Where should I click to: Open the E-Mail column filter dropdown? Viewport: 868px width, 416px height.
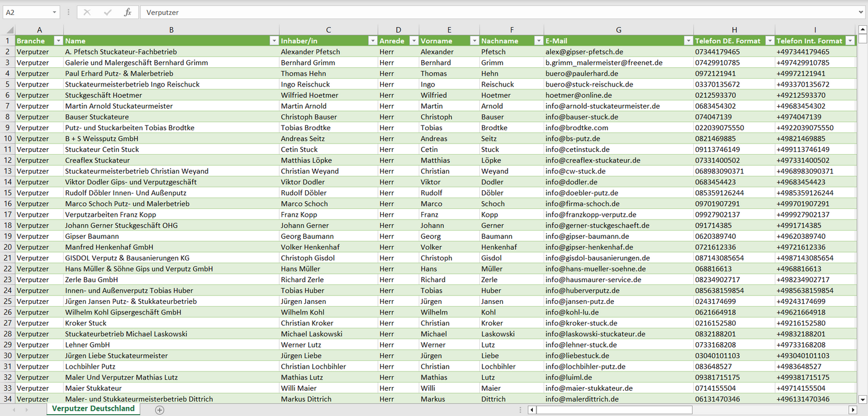click(x=688, y=41)
